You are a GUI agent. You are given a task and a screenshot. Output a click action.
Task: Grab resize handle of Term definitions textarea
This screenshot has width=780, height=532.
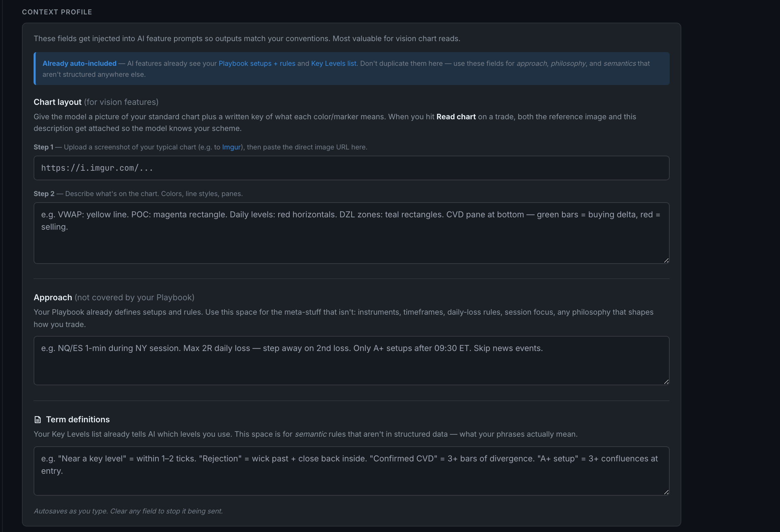[666, 492]
